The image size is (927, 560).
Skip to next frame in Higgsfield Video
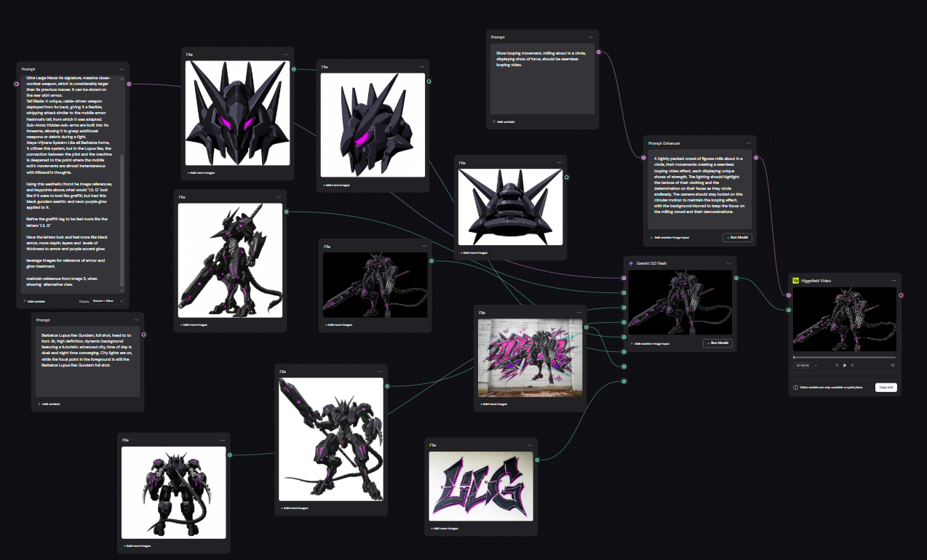coord(853,365)
